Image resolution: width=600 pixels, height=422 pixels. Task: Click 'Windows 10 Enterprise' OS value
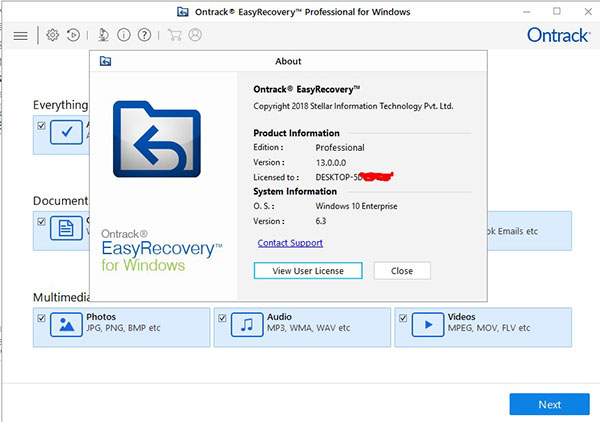tap(356, 206)
